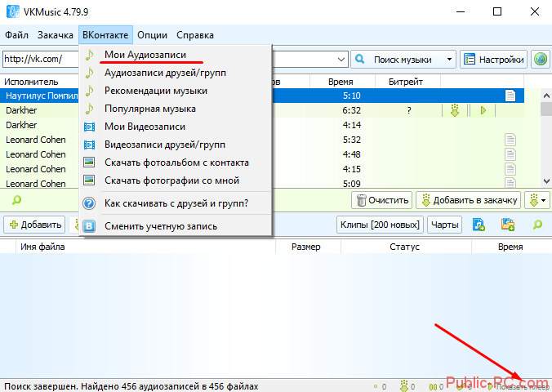Select the Leonard Cohen track lasting 4:15

(262, 169)
